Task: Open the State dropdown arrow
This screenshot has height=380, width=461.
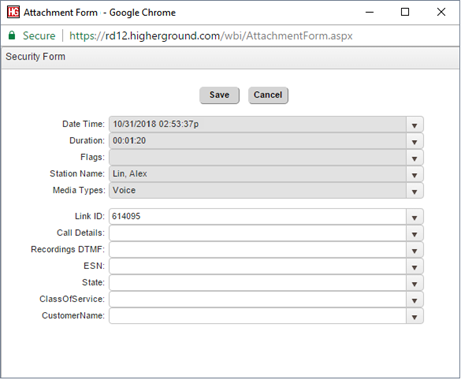Action: click(415, 283)
